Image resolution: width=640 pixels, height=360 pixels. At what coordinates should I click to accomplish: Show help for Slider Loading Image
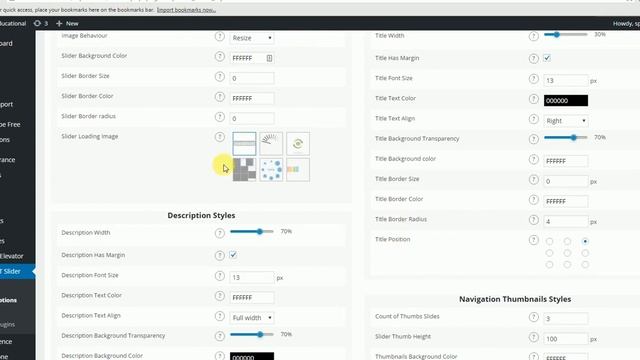pyautogui.click(x=220, y=137)
